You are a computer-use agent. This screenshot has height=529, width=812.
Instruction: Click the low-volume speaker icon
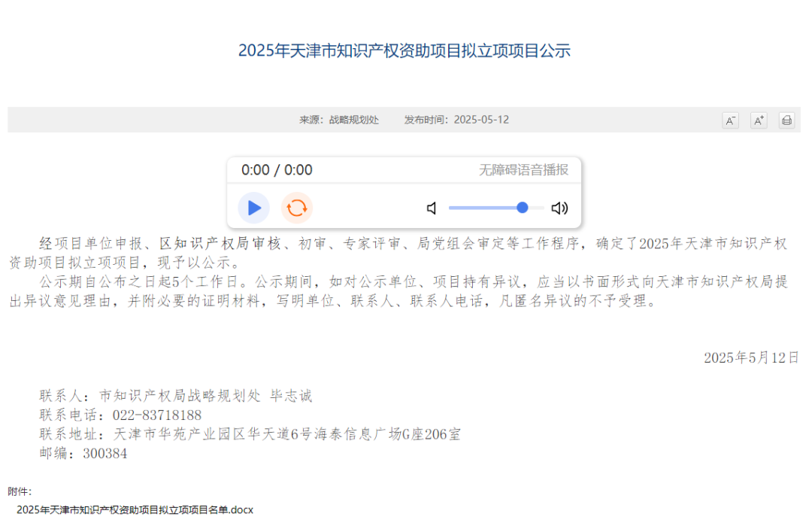(432, 208)
